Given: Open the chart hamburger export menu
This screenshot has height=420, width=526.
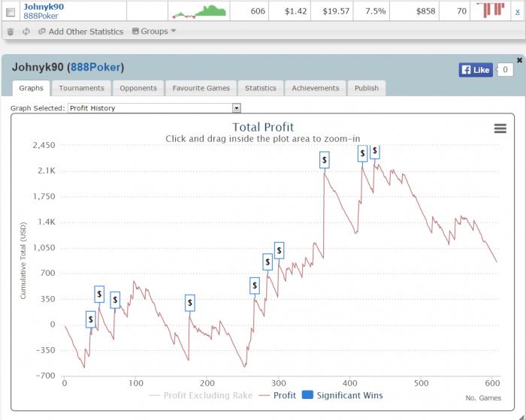Looking at the screenshot, I should click(500, 128).
